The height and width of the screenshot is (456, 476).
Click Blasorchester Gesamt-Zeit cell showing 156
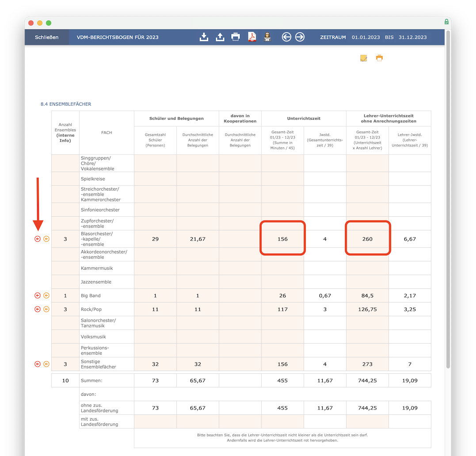282,239
